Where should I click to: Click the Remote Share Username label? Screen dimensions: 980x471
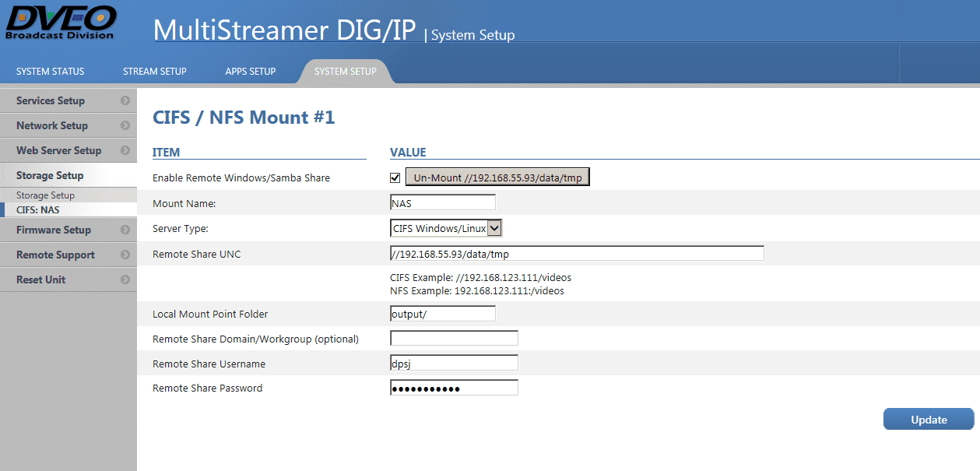click(209, 364)
